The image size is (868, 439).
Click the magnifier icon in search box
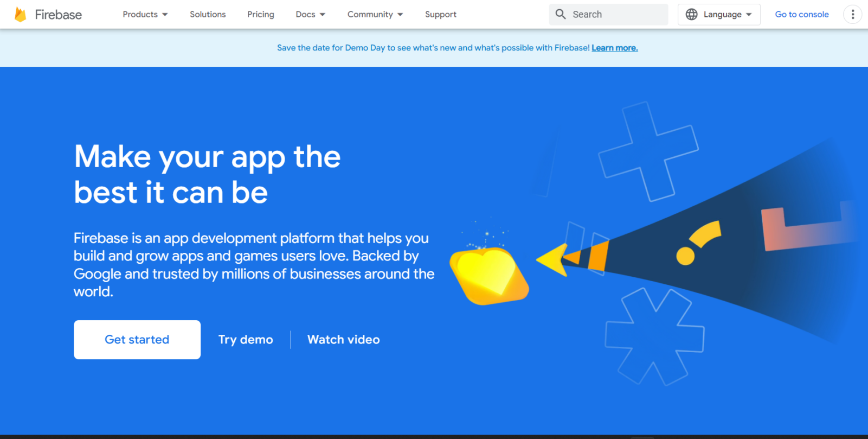[x=561, y=14]
